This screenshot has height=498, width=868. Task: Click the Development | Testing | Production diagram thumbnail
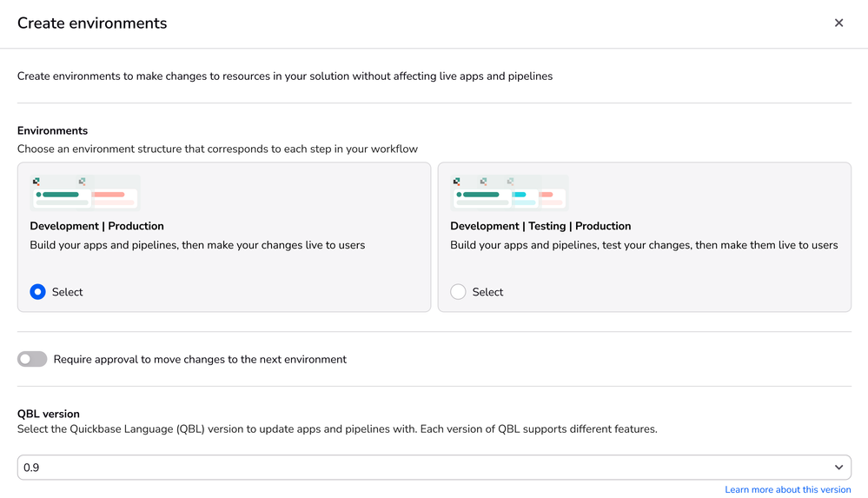pos(510,192)
